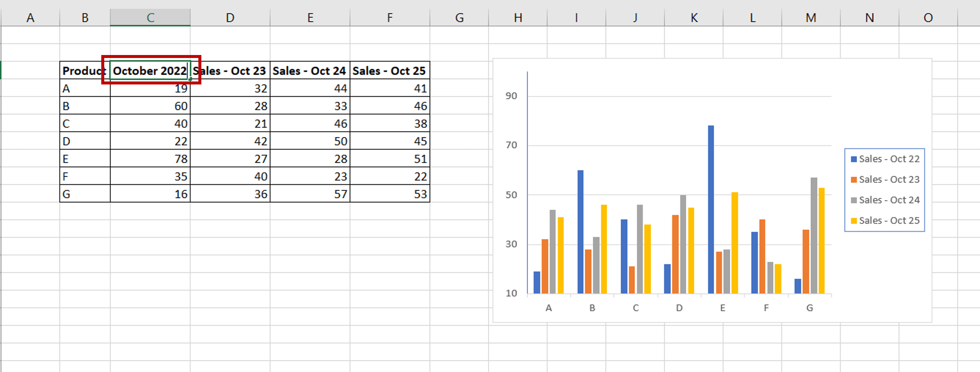Select column C header
Screen dimensions: 980x372
tap(150, 17)
